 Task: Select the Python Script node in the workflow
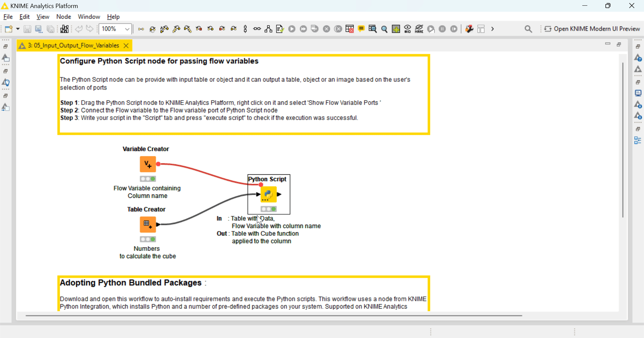pos(268,194)
